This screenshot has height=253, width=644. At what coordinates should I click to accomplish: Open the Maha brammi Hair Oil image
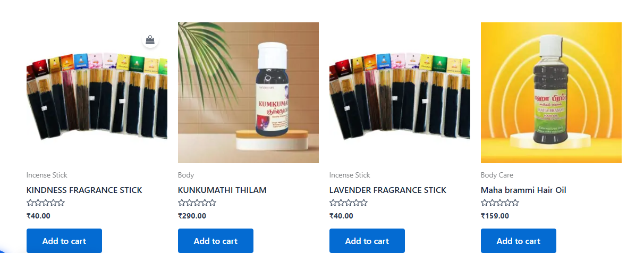551,92
